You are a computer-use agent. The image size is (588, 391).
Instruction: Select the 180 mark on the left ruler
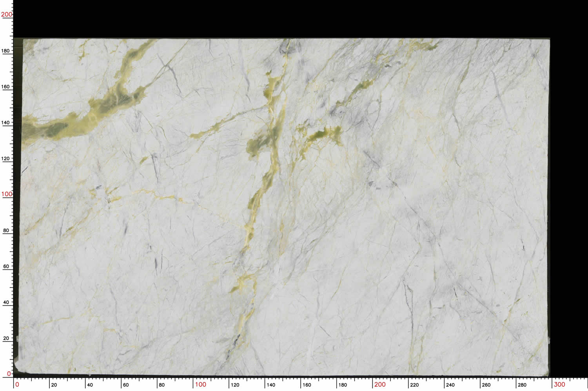click(x=6, y=51)
